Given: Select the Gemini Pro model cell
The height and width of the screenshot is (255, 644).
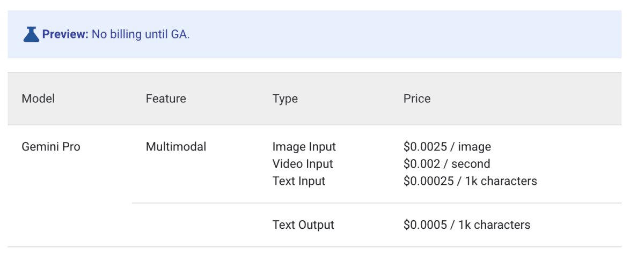Looking at the screenshot, I should (51, 147).
